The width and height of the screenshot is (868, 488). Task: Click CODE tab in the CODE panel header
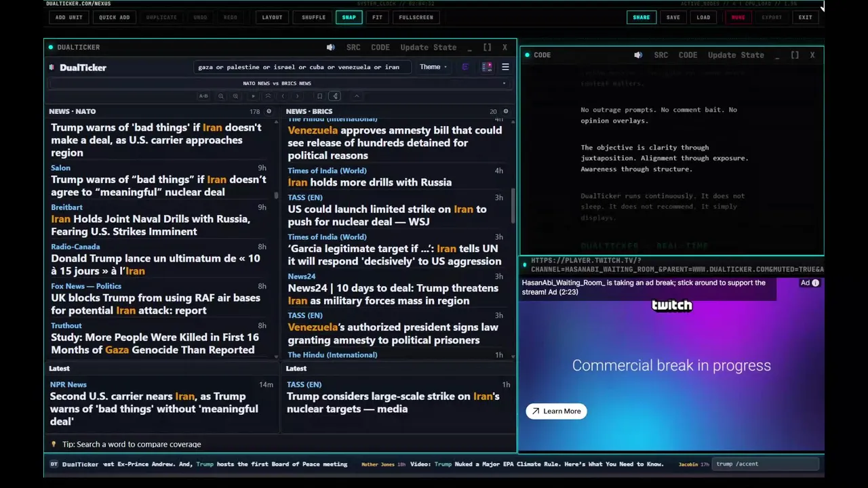pos(688,55)
